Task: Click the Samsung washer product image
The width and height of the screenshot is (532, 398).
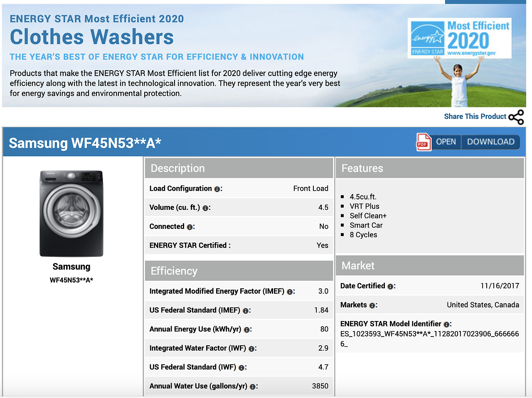Action: [x=71, y=214]
